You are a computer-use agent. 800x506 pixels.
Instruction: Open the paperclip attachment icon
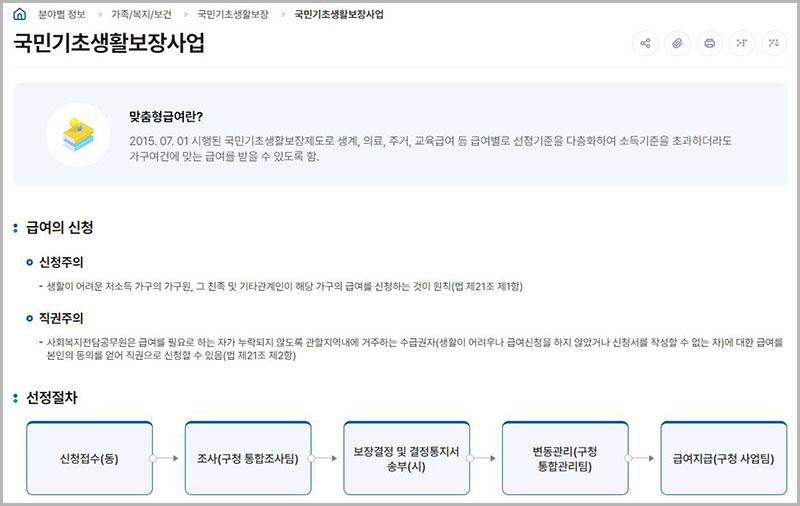tap(677, 44)
